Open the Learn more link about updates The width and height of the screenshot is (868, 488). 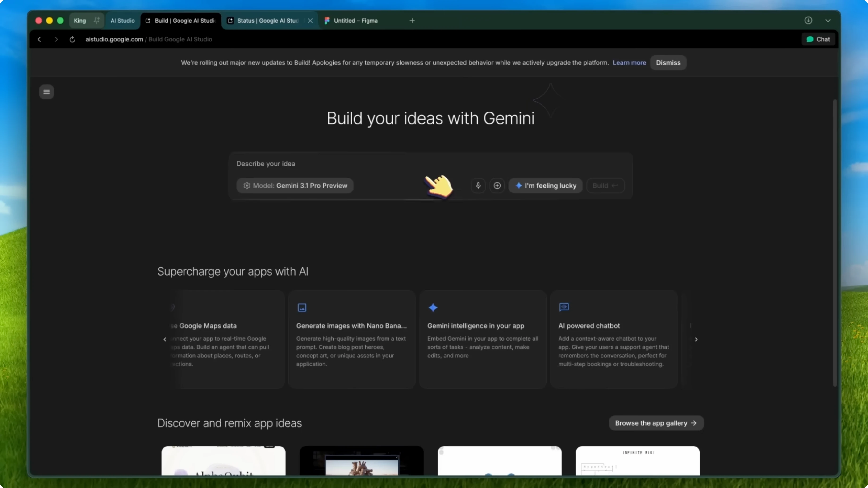[x=629, y=63]
